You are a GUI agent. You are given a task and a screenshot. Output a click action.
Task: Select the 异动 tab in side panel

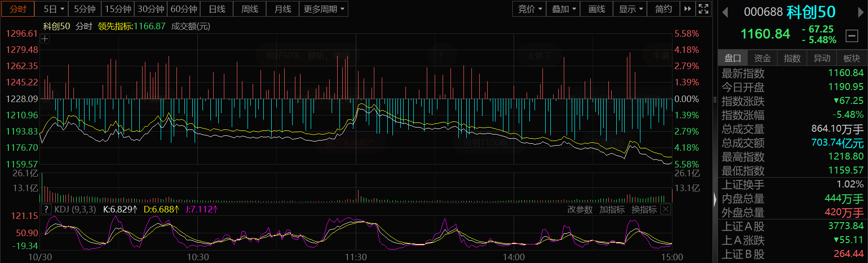822,58
